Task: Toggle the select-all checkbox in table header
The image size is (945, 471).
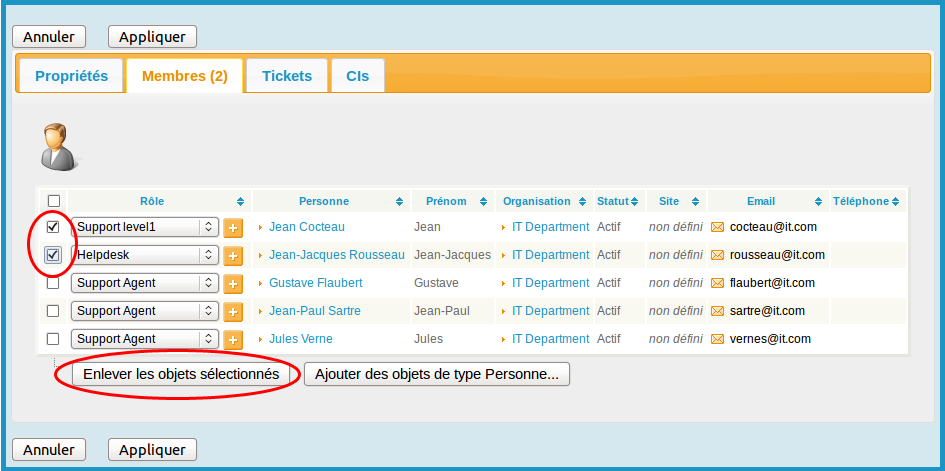Action: tap(53, 201)
